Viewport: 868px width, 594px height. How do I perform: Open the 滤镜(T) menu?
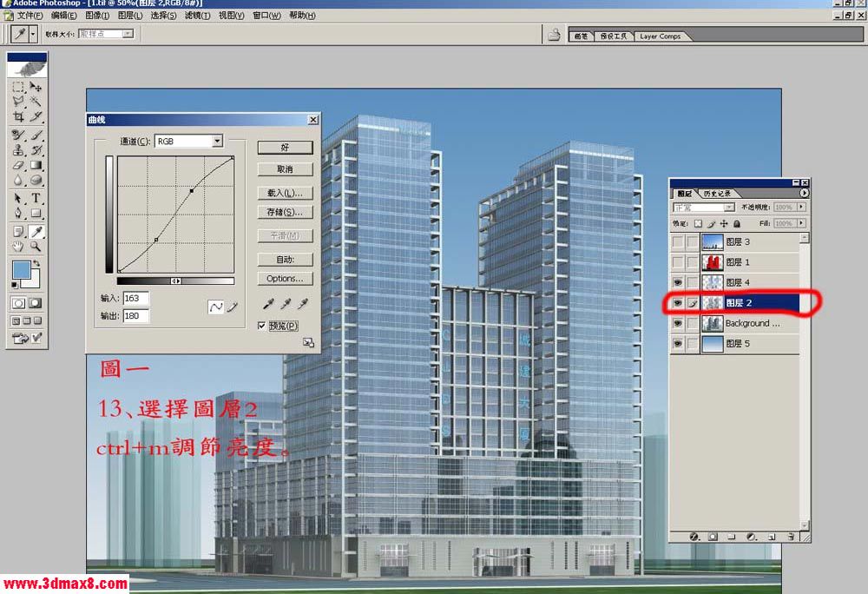(x=197, y=16)
